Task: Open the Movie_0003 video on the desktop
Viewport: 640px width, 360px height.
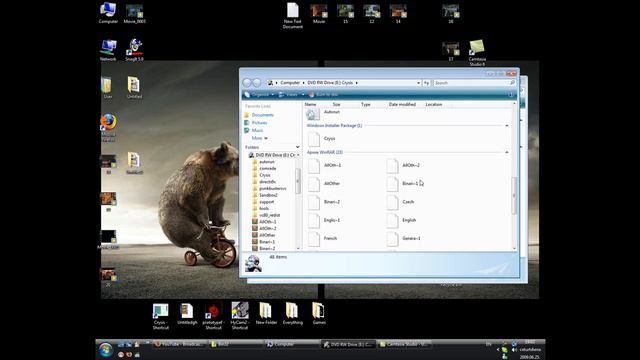Action: [x=134, y=13]
